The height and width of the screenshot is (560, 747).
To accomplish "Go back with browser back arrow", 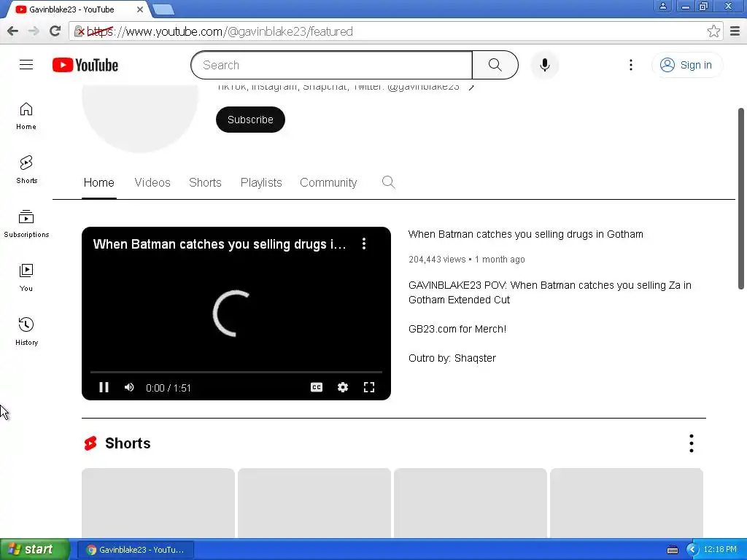I will tap(13, 31).
